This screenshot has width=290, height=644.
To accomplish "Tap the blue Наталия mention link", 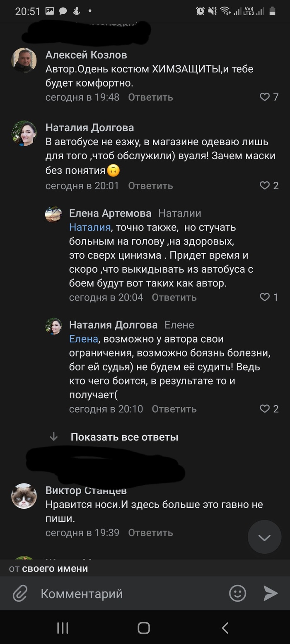I will click(89, 227).
